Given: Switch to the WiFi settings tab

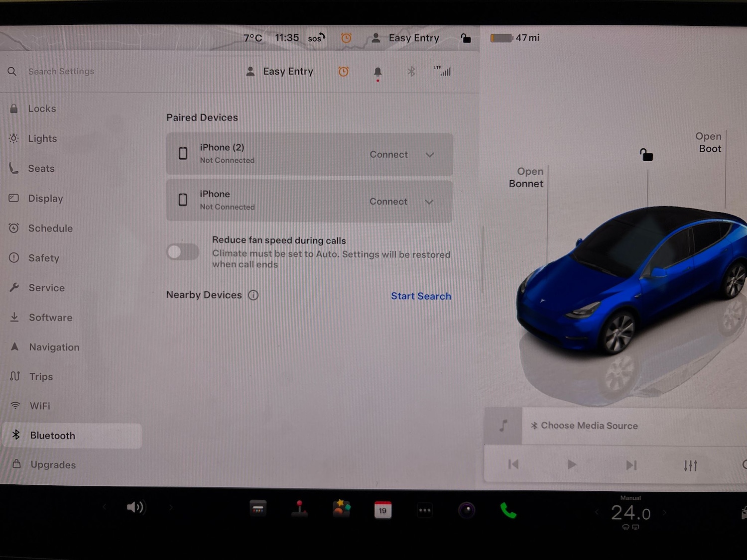Looking at the screenshot, I should (x=40, y=406).
